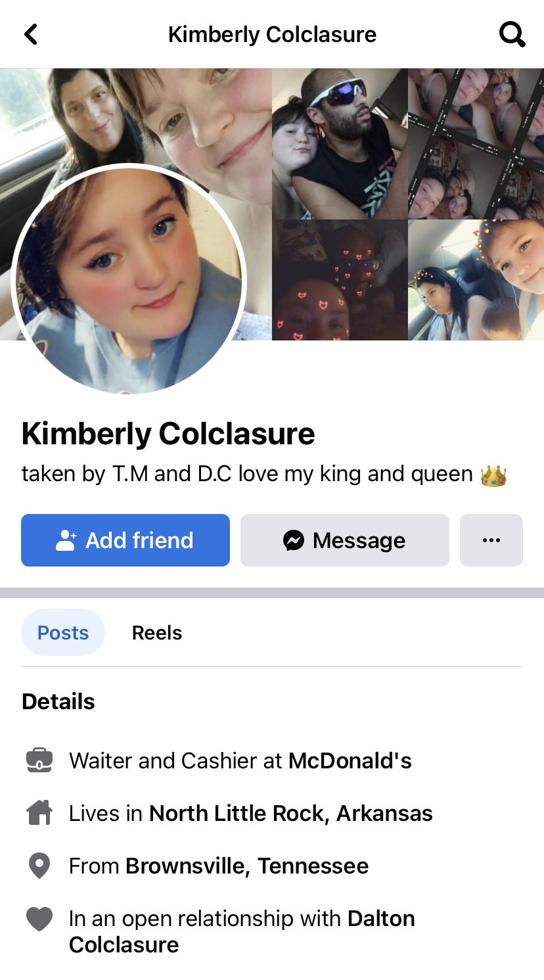The width and height of the screenshot is (544, 980).
Task: Open search with the magnifier icon
Action: click(x=512, y=34)
